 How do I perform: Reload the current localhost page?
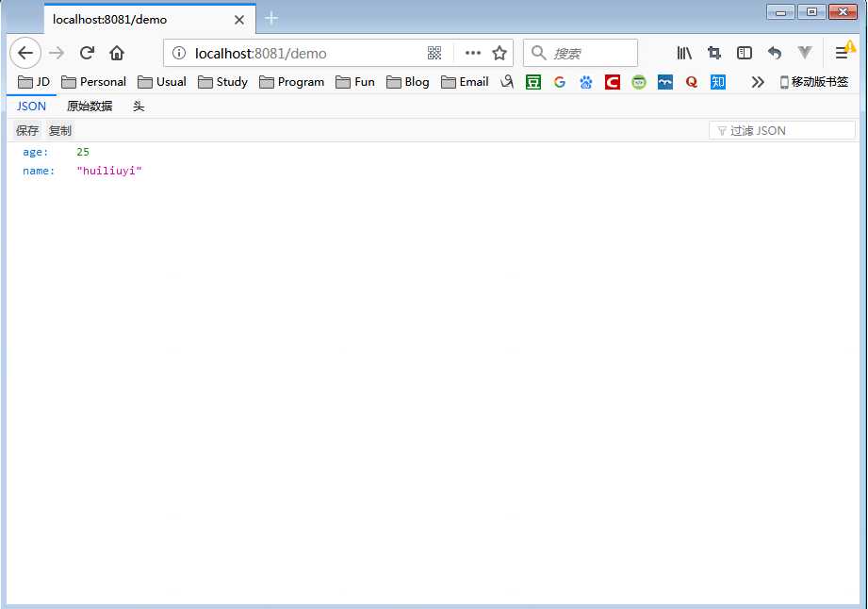point(87,53)
